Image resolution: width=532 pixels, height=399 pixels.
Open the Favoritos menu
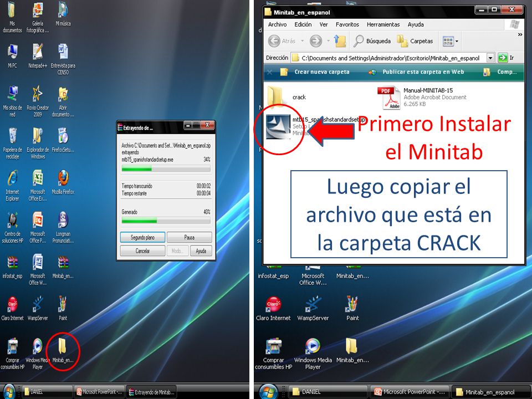pyautogui.click(x=347, y=24)
